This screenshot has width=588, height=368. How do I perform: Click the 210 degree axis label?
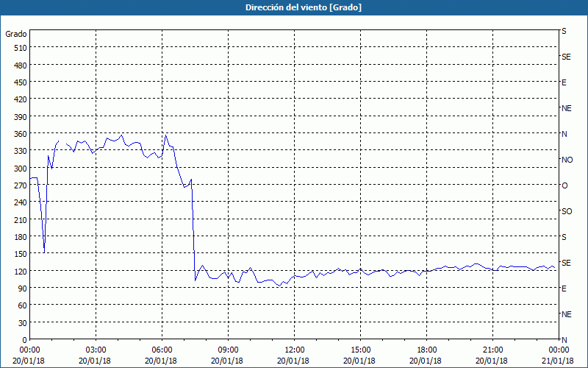point(21,219)
